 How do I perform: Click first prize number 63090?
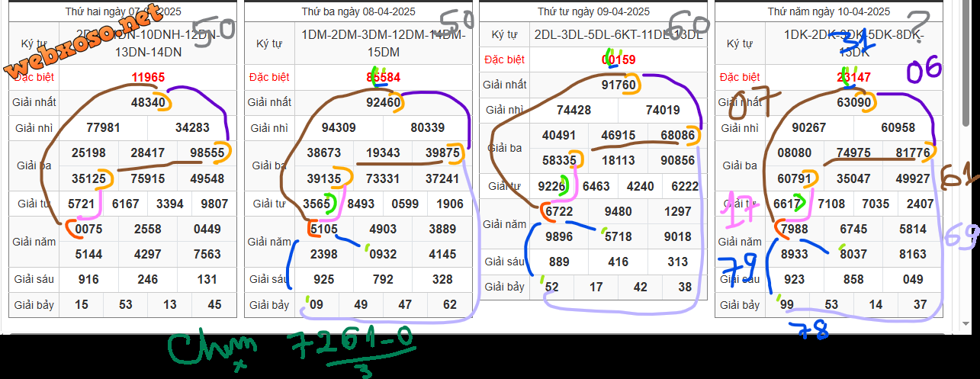[854, 102]
